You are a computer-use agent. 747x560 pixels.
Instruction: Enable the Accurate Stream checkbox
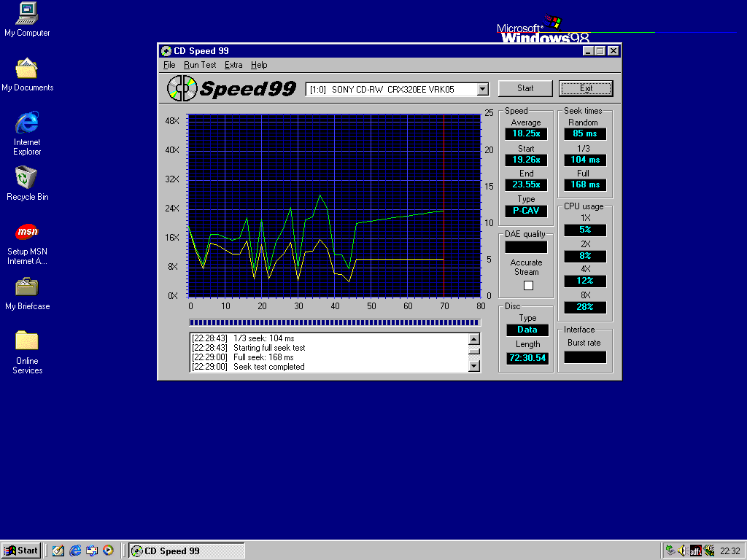click(x=528, y=285)
